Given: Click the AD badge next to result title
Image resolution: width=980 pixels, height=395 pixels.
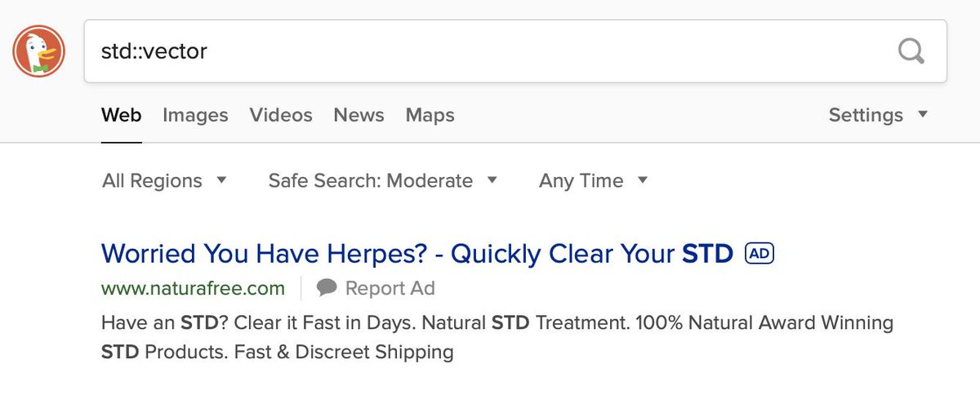Looking at the screenshot, I should coord(759,254).
